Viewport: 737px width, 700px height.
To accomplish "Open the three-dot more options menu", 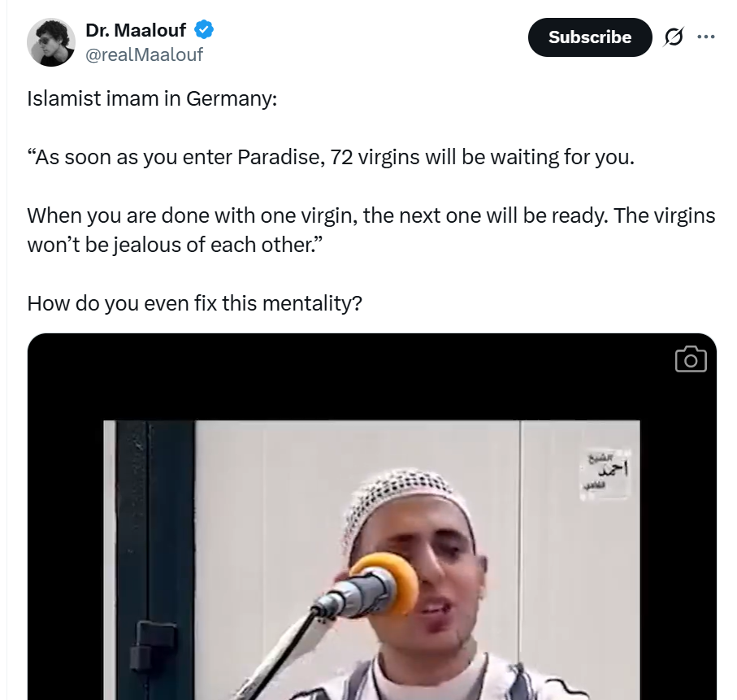I will tap(706, 37).
